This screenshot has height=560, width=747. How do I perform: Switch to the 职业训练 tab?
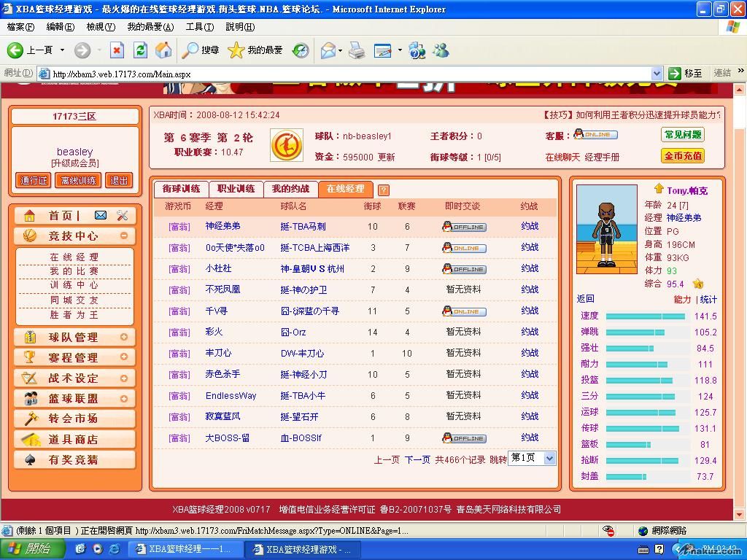pyautogui.click(x=236, y=189)
